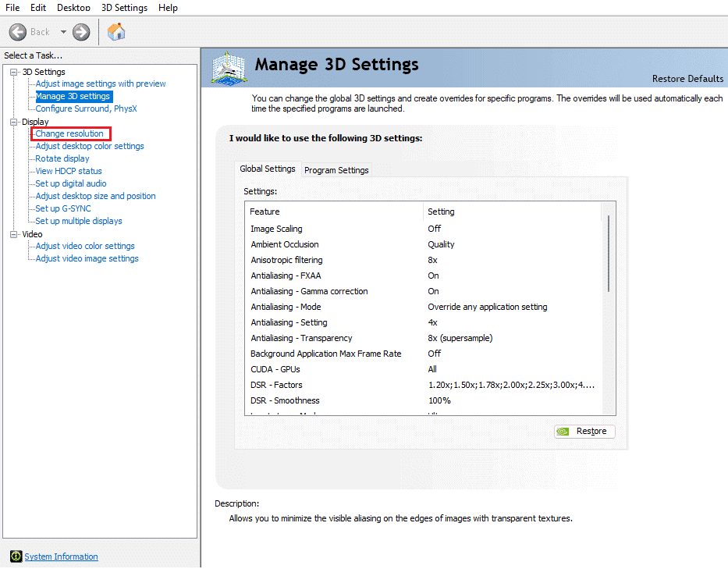Viewport: 728px width, 569px height.
Task: Click the Forward navigation arrow icon
Action: [80, 32]
